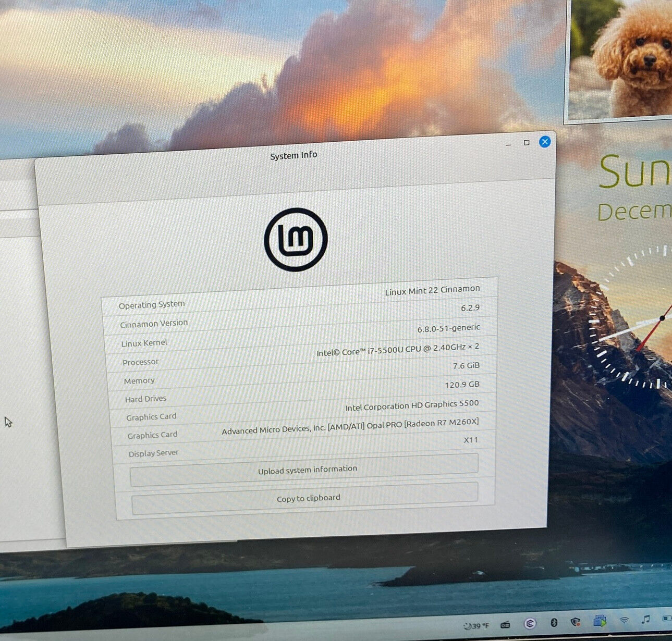Click the System Info title bar text

(294, 155)
